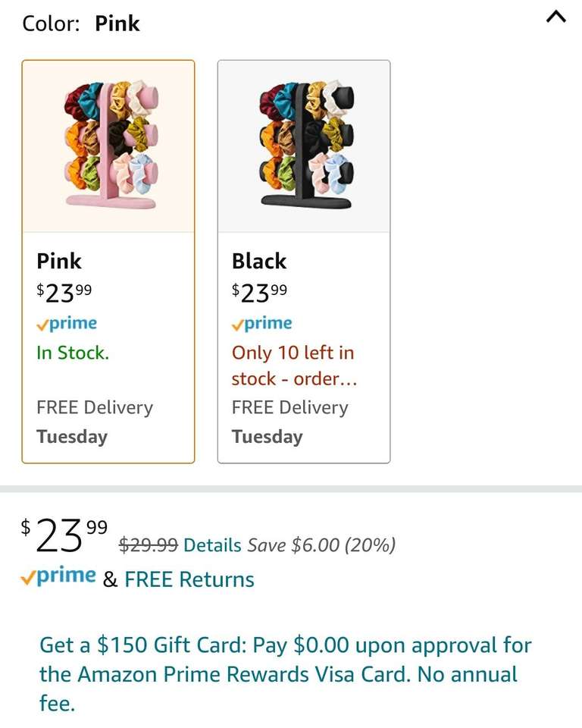Open the Details link next to list price
Viewport: 582px width, 728px height.
tap(212, 545)
